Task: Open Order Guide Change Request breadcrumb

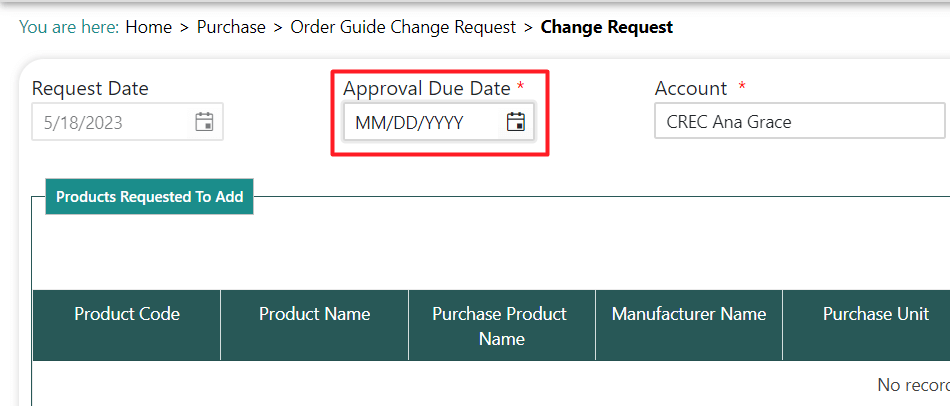Action: [x=403, y=27]
